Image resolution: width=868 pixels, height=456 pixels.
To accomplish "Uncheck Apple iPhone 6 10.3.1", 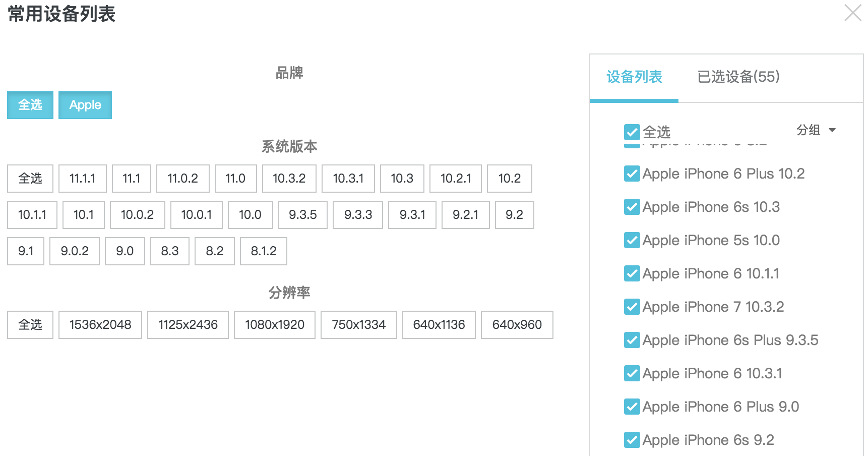I will coord(632,373).
